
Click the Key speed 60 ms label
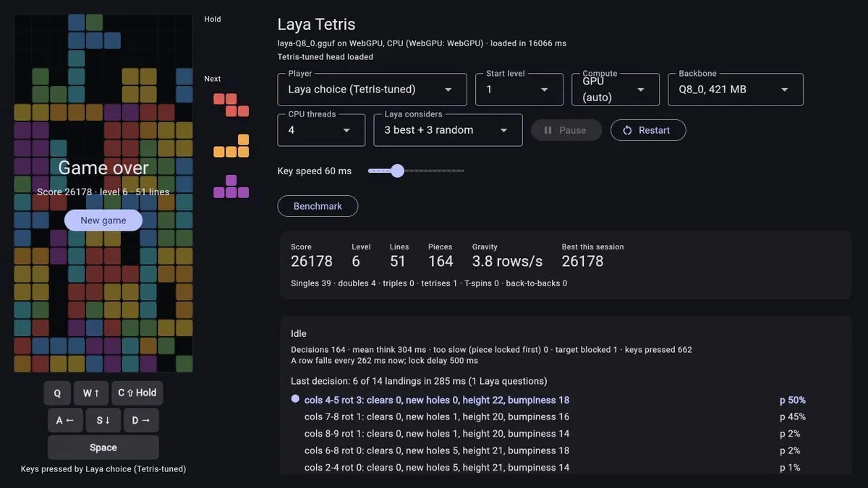pos(315,171)
